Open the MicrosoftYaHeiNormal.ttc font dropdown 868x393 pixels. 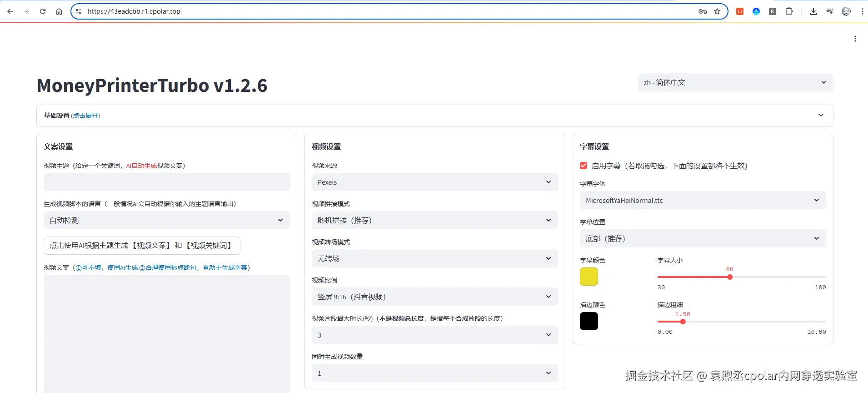click(x=703, y=200)
